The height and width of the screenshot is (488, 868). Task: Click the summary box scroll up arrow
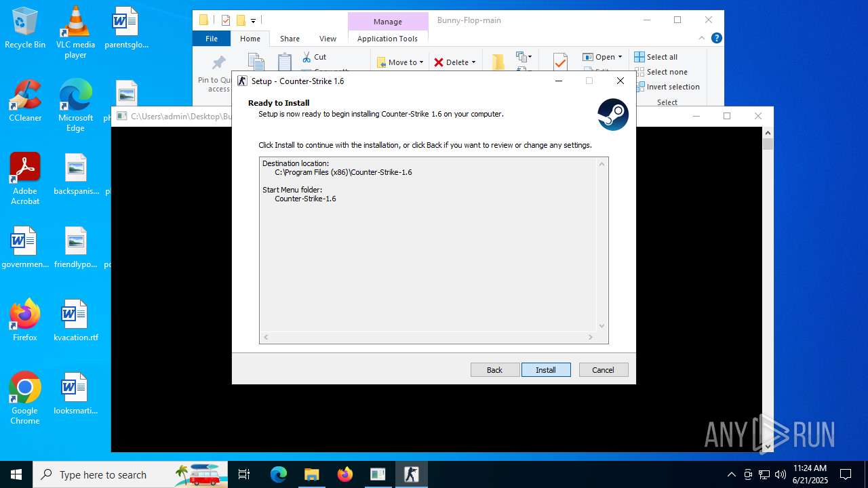coord(601,164)
